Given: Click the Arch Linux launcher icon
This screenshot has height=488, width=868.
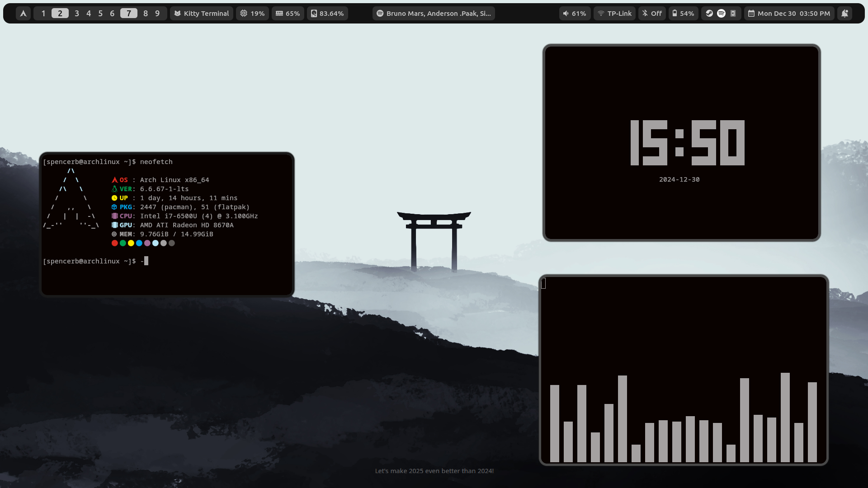Looking at the screenshot, I should [x=23, y=13].
